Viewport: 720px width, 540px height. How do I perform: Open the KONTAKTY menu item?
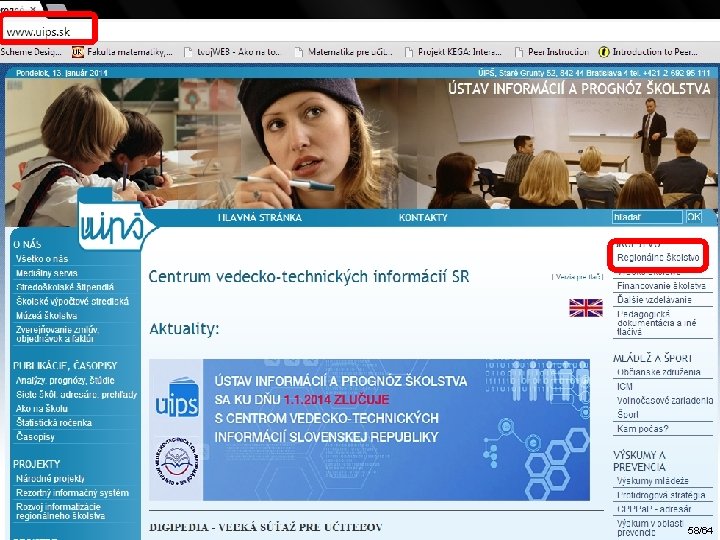(x=423, y=218)
